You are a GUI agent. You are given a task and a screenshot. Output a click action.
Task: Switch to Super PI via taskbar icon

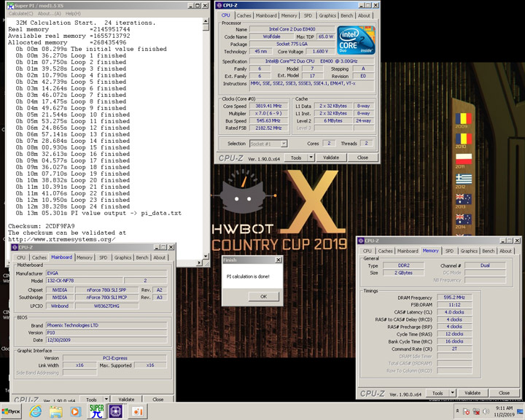[96, 411]
